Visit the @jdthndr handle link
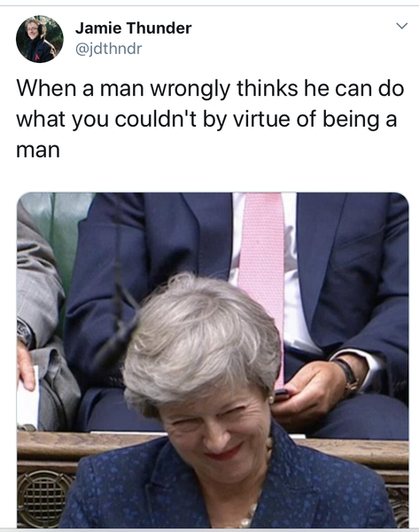 coord(108,49)
